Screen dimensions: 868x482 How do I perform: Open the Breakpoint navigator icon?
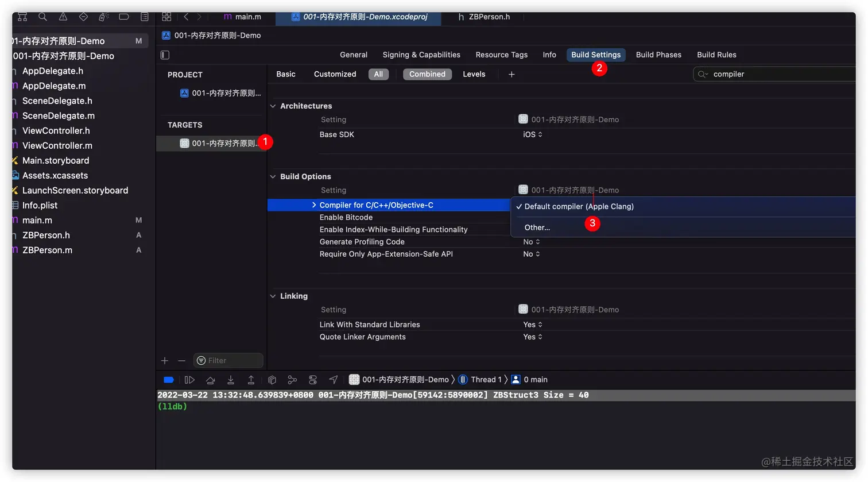(124, 17)
